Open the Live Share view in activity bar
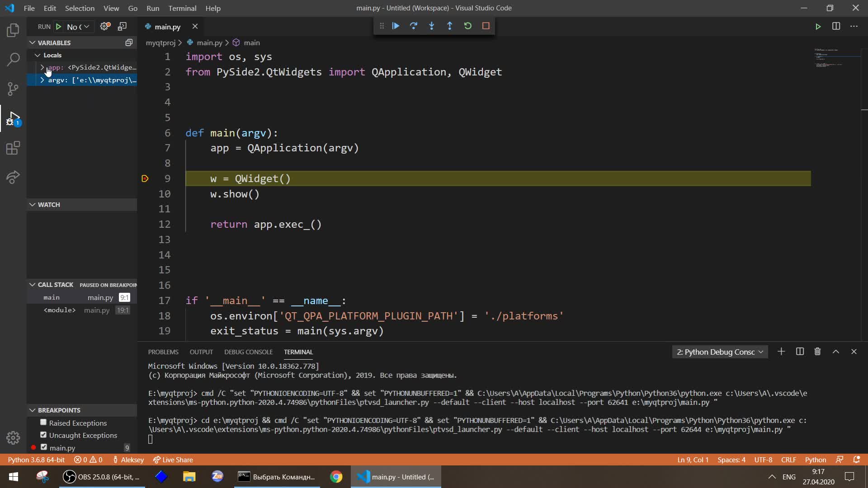The height and width of the screenshot is (488, 868). pos(13,177)
